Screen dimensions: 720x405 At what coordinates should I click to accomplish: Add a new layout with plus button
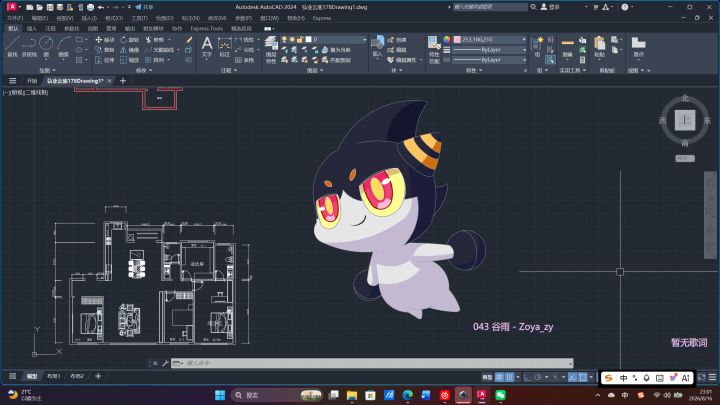[98, 377]
